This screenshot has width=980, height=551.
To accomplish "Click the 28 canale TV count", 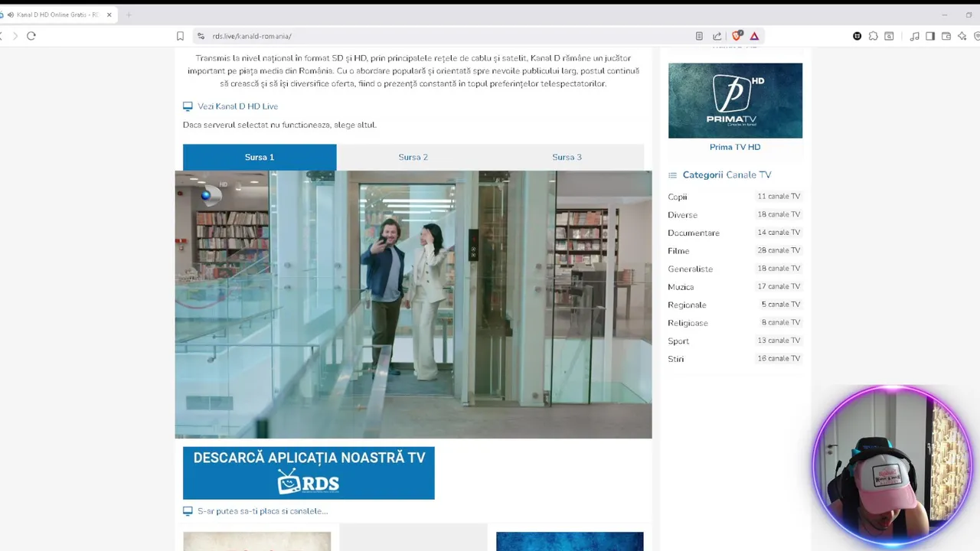I will point(779,250).
